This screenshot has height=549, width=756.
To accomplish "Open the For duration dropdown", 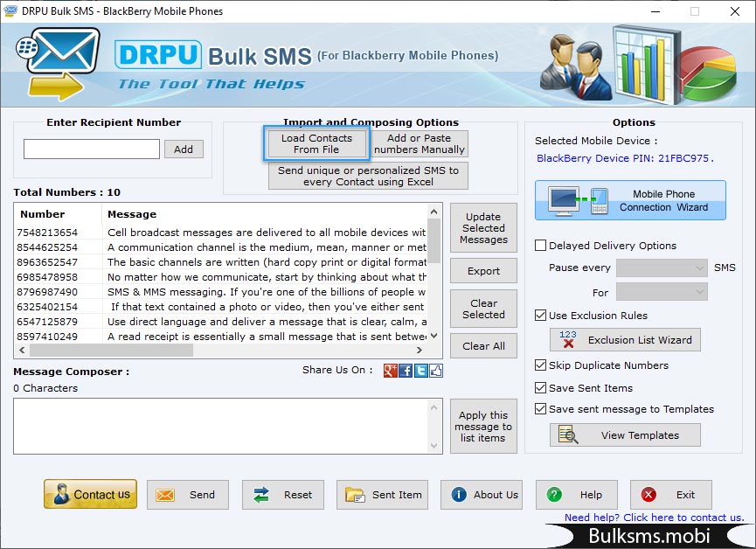I will [662, 292].
